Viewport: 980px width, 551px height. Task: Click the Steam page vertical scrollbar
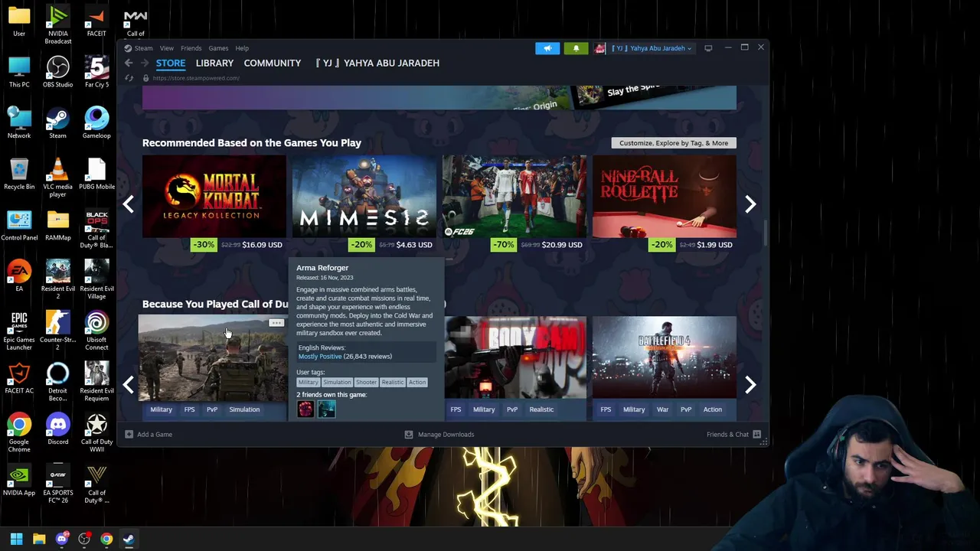pos(765,233)
